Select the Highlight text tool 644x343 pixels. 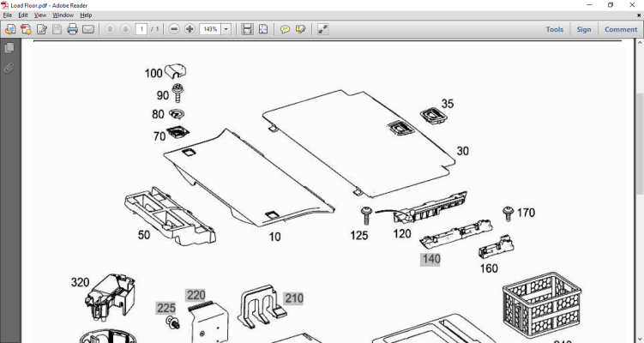pyautogui.click(x=300, y=29)
